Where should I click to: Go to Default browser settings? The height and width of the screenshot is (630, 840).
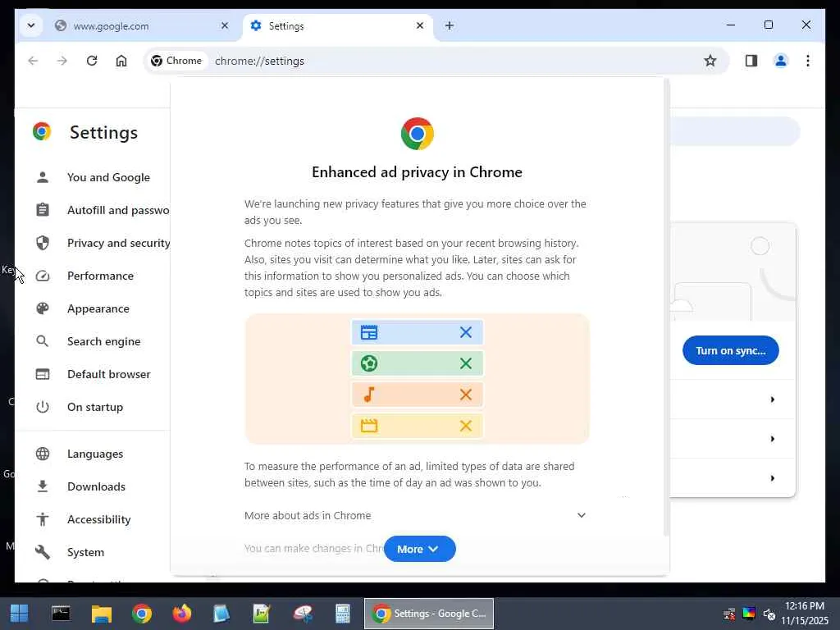109,374
